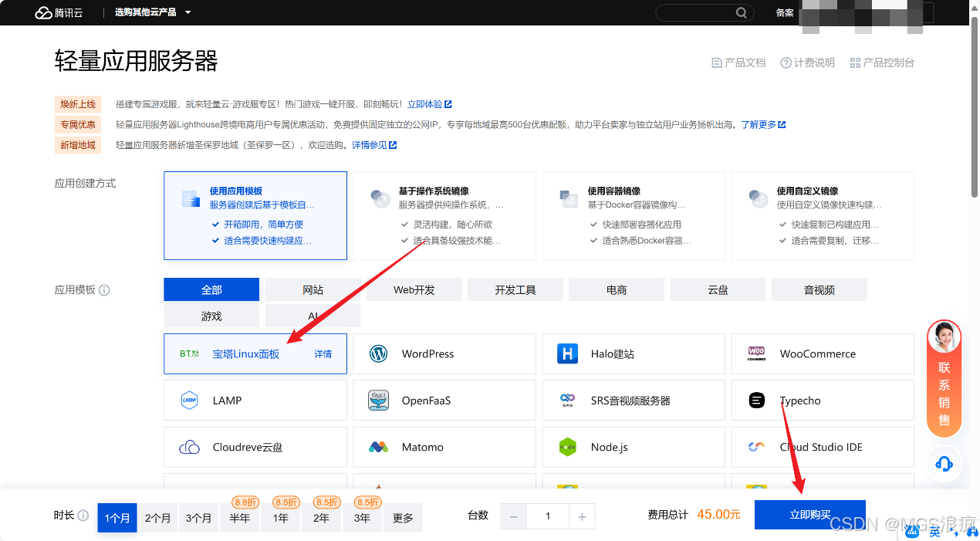Click the Tencent Cloud logo

coord(60,12)
